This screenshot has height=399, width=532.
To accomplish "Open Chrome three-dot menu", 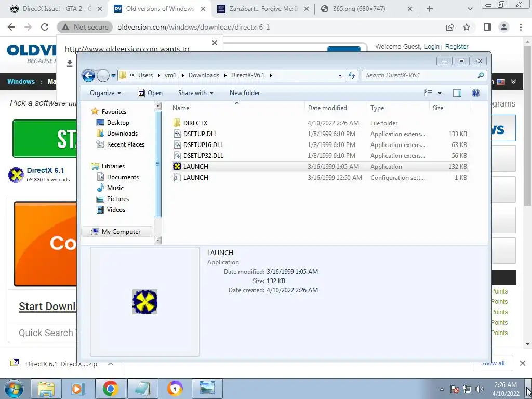I will tap(521, 27).
